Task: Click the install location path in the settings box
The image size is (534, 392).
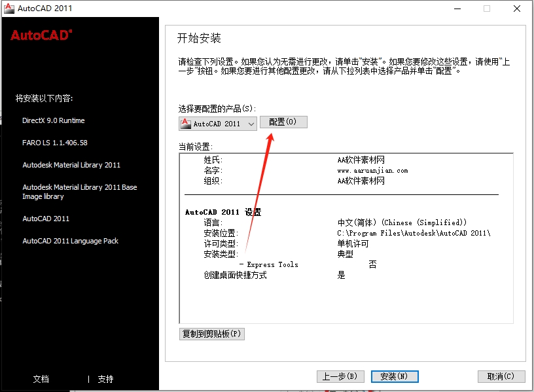Action: (413, 233)
